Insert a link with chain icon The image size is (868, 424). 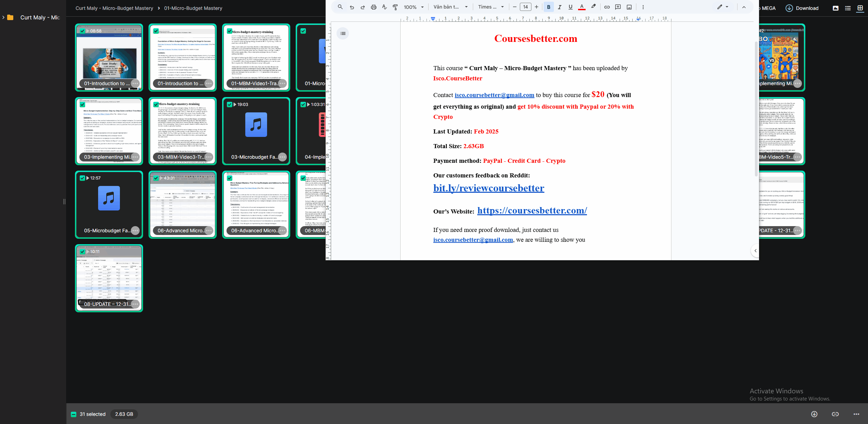tap(607, 7)
